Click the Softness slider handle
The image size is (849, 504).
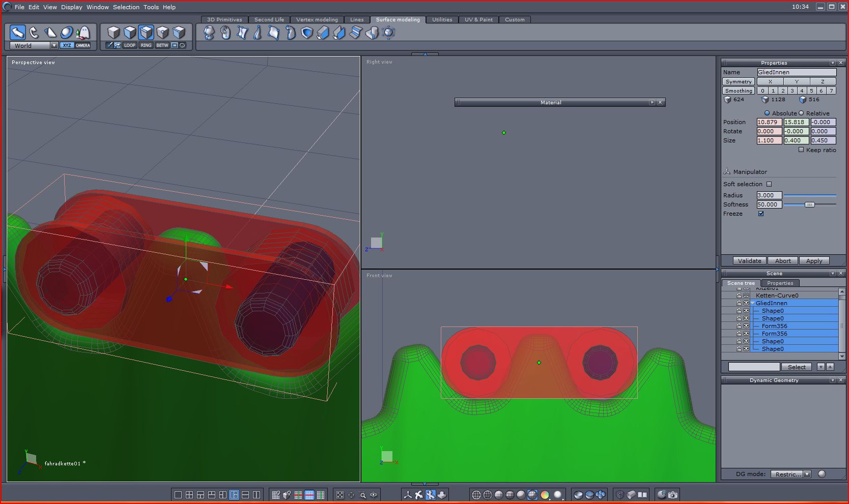[x=809, y=204]
